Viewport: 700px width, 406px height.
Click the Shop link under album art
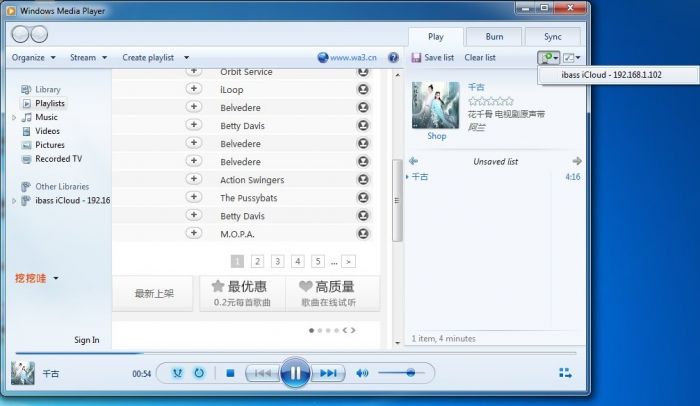[x=437, y=136]
